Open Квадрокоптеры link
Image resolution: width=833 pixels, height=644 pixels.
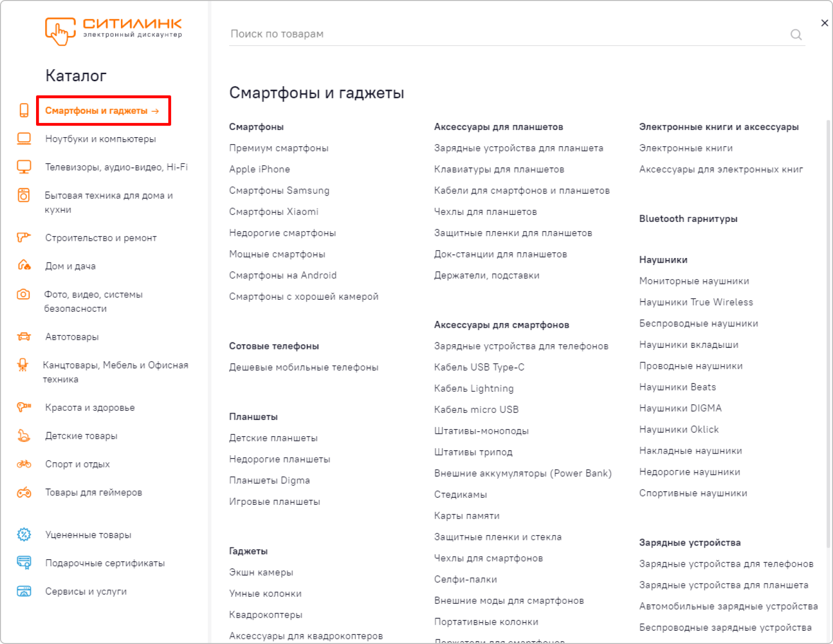tap(266, 615)
